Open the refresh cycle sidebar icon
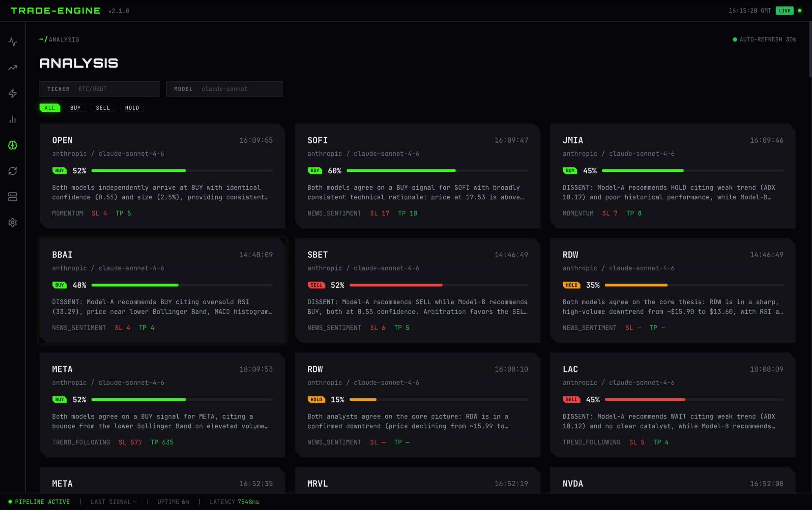Screen dimensions: 812x510 click(x=13, y=171)
